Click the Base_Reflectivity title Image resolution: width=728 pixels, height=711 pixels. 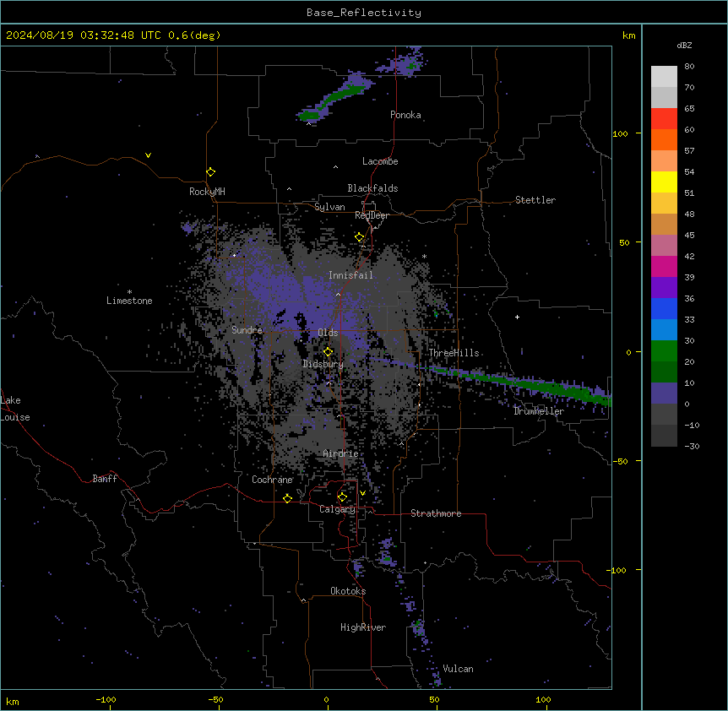364,13
